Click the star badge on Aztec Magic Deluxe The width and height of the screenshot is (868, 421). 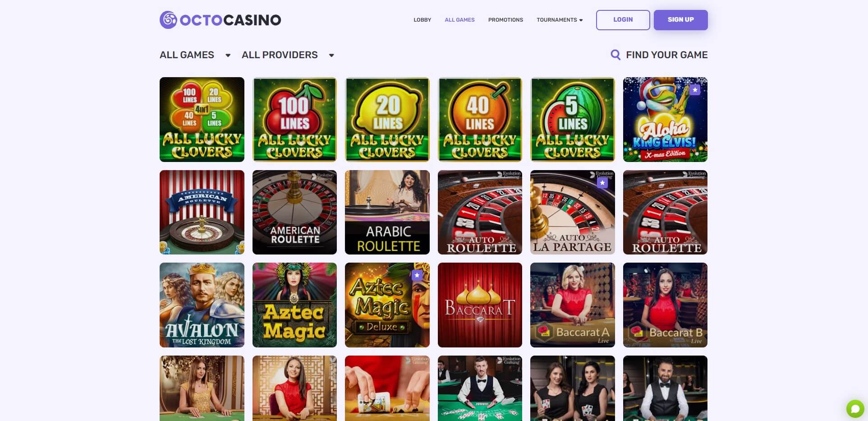(417, 275)
